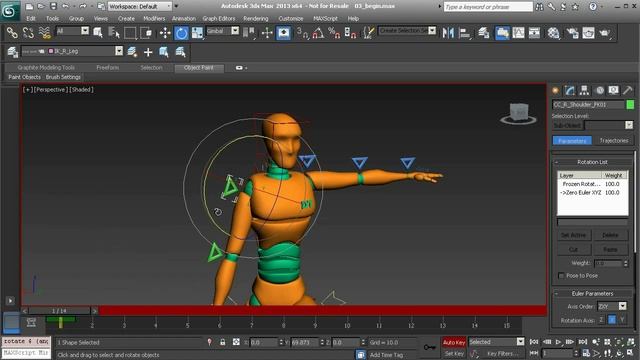Viewport: 640px width, 360px height.
Task: Select the Frozen Rotation layer row
Action: tap(592, 184)
